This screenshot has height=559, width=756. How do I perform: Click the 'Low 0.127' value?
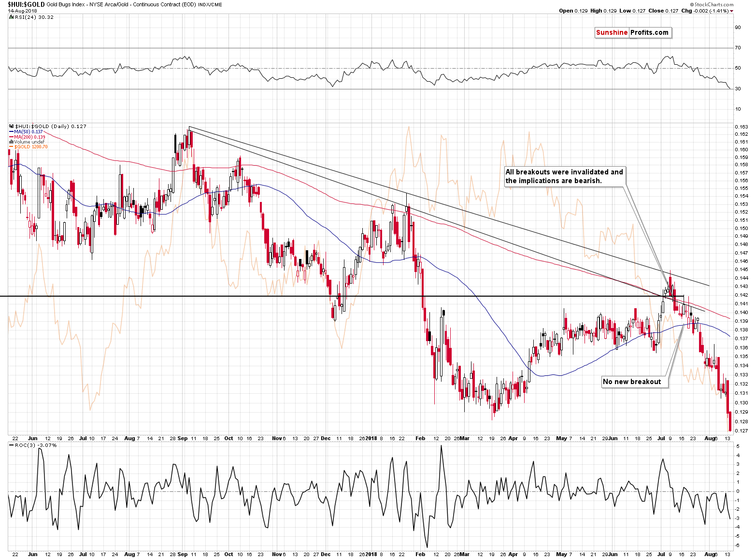632,11
